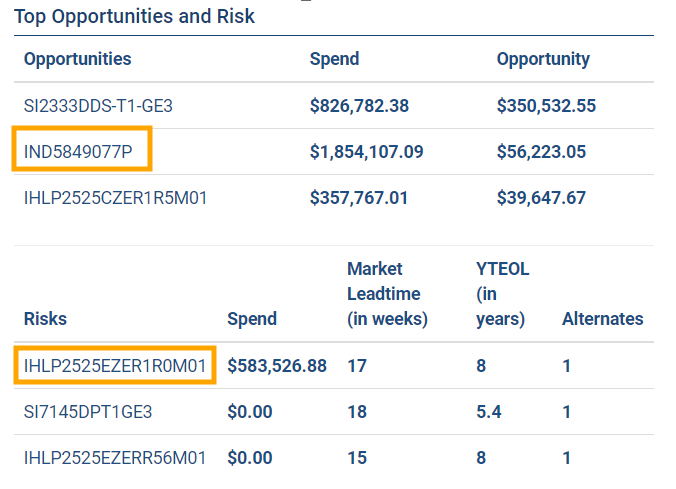Select the $583,526.88 risk spend value
Screen dimensions: 676x489
(x=277, y=366)
